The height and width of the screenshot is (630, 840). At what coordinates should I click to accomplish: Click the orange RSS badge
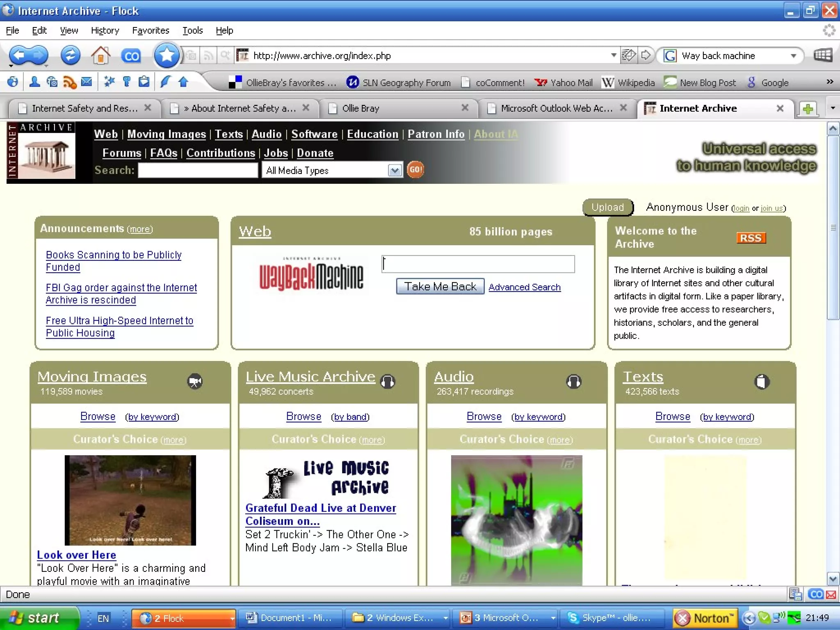click(751, 238)
